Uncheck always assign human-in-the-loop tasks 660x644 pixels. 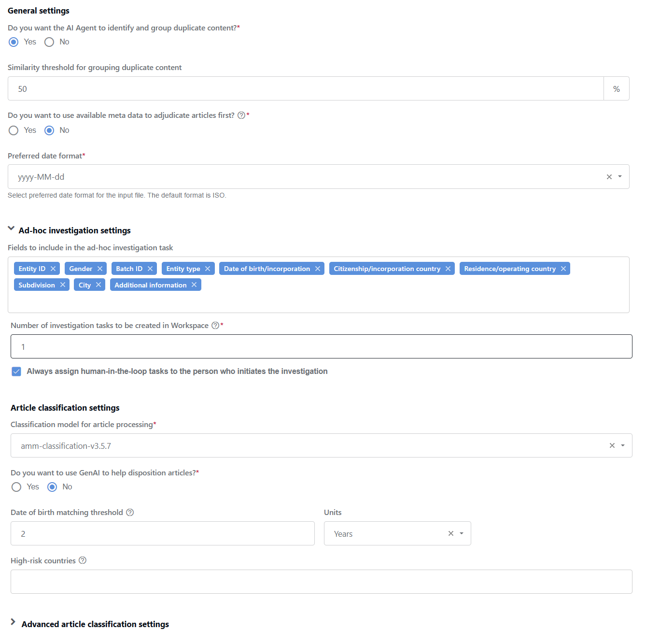(16, 372)
